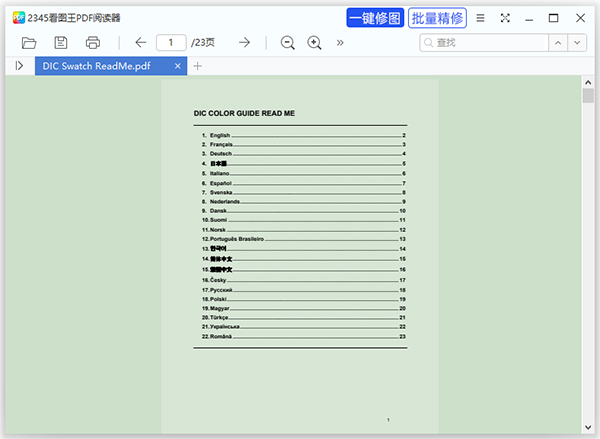The height and width of the screenshot is (439, 600).
Task: Click the 一键修图 button
Action: coord(375,18)
